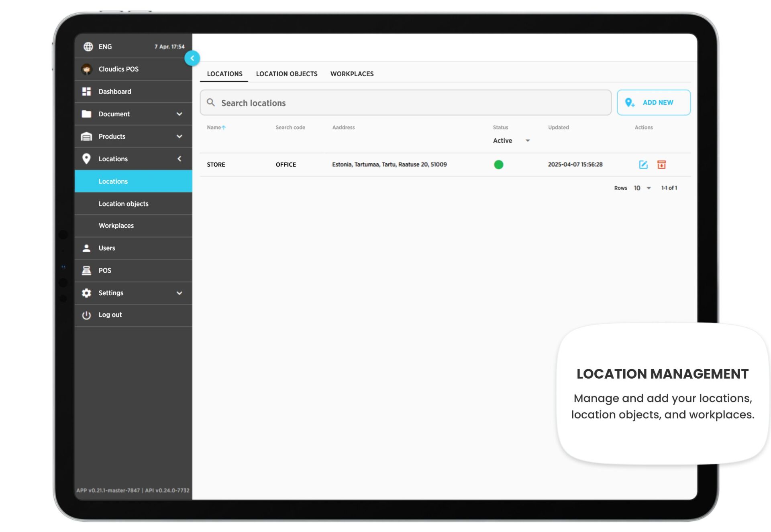Switch to the Location Objects tab
This screenshot has height=532, width=771.
click(x=286, y=74)
